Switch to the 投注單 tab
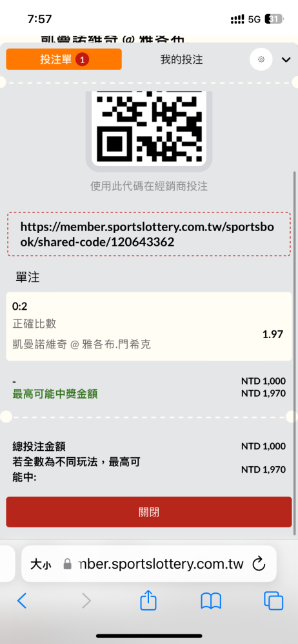 [64, 59]
